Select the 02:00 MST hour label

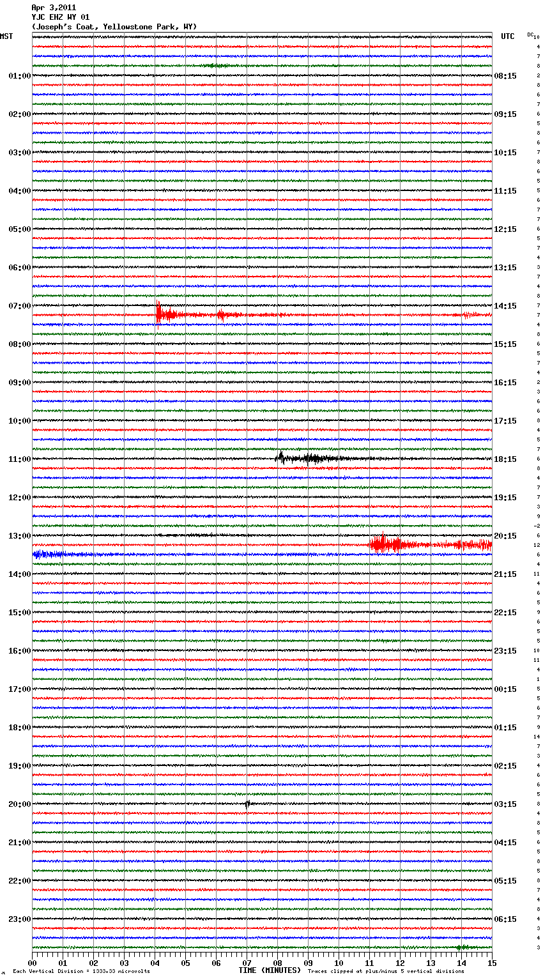point(19,114)
